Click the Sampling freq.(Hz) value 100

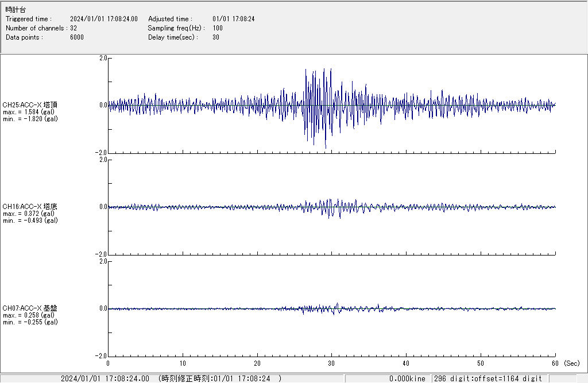[218, 28]
